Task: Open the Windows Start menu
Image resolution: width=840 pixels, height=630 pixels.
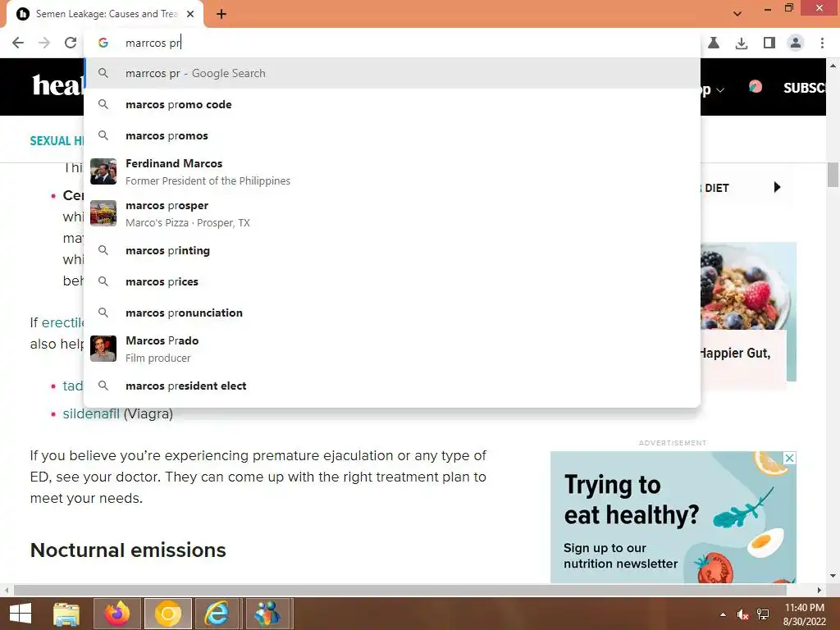Action: pos(21,614)
